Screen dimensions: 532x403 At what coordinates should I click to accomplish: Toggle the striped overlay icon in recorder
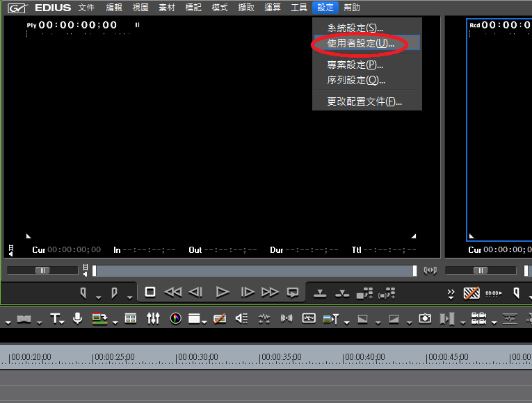(x=472, y=293)
